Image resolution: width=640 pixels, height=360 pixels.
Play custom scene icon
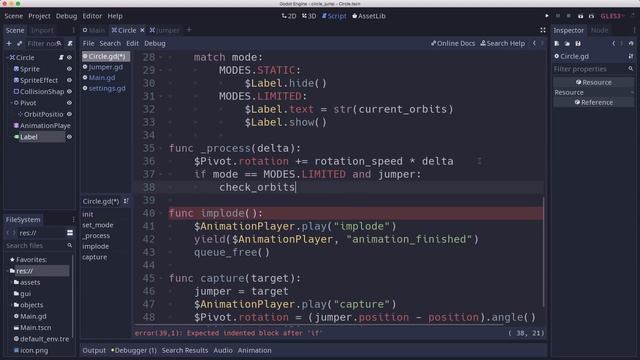(x=591, y=16)
